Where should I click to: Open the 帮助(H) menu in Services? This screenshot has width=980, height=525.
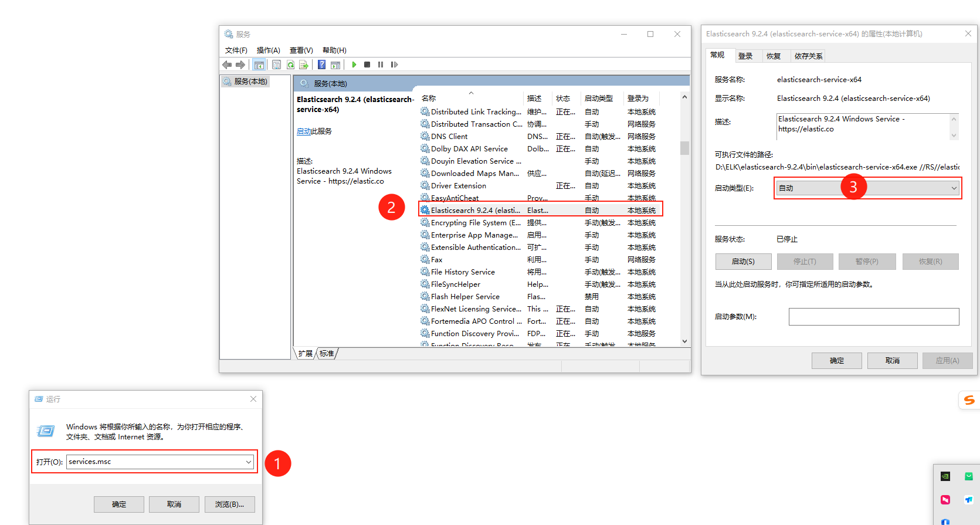click(334, 50)
